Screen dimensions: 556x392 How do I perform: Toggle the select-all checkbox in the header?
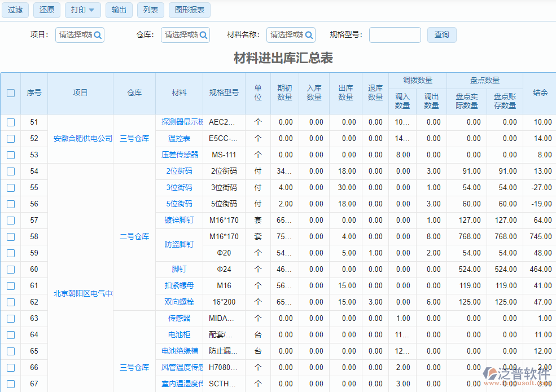coord(10,94)
